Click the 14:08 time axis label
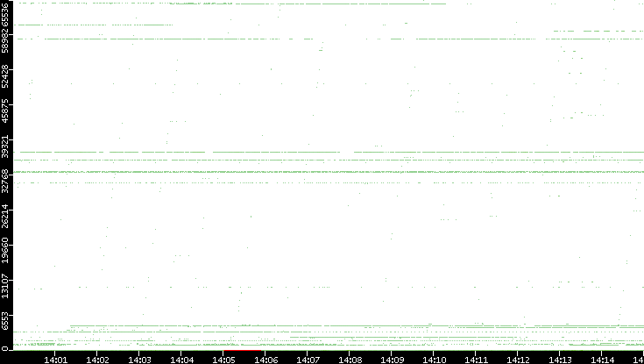The width and height of the screenshot is (644, 364). tap(350, 360)
